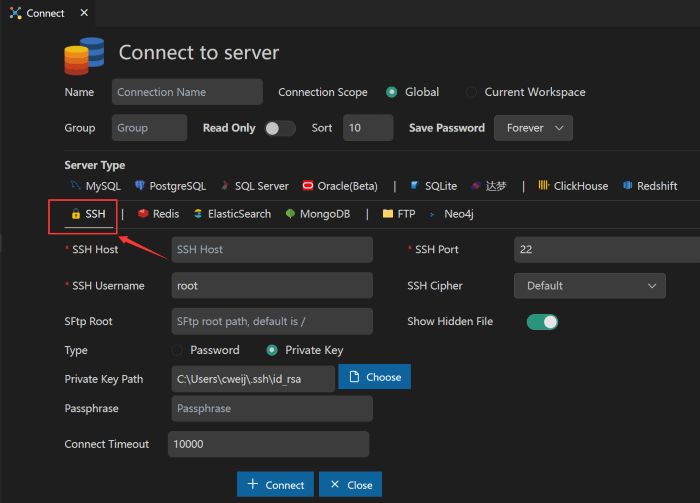
Task: Choose the PostgreSQL server type icon
Action: (140, 186)
